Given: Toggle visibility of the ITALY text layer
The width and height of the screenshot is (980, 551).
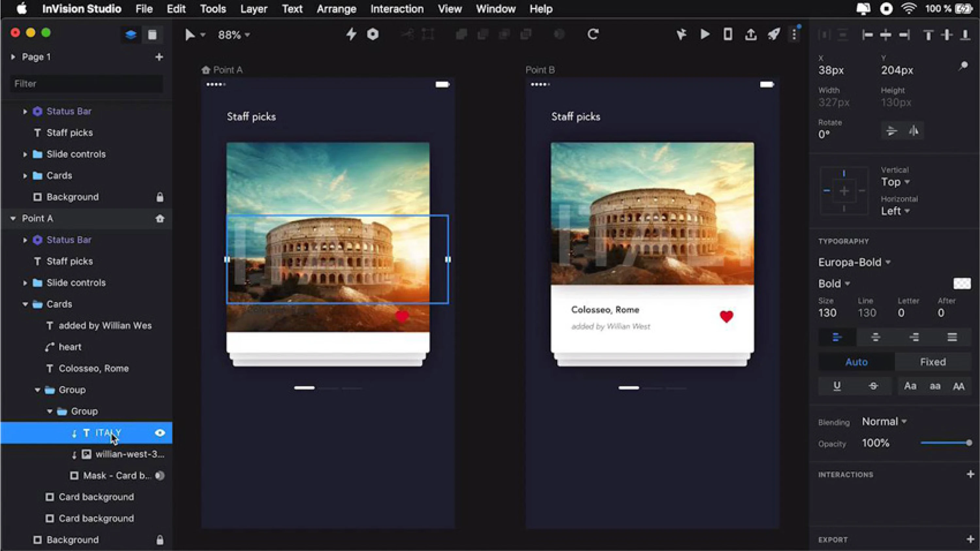Looking at the screenshot, I should pyautogui.click(x=159, y=433).
